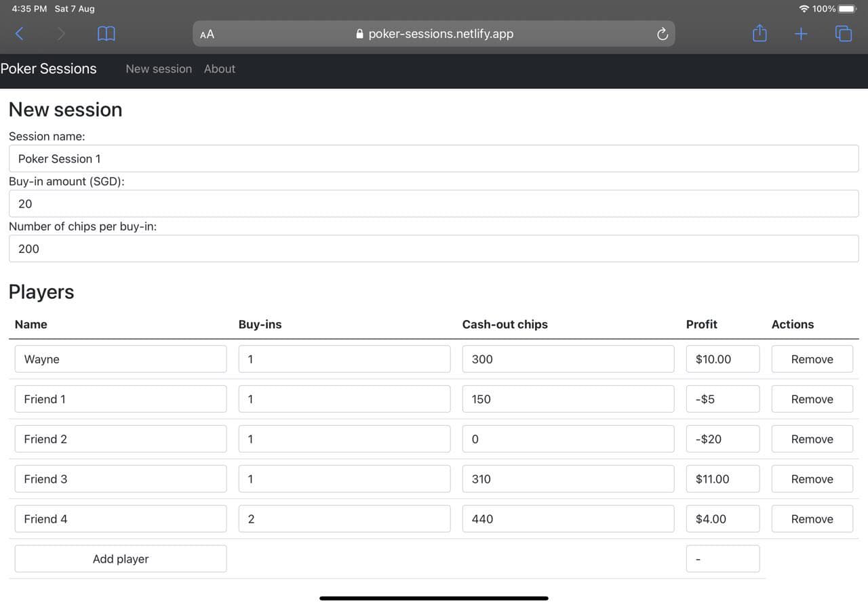Viewport: 868px width, 606px height.
Task: Tap the Safari back arrow
Action: pos(20,34)
